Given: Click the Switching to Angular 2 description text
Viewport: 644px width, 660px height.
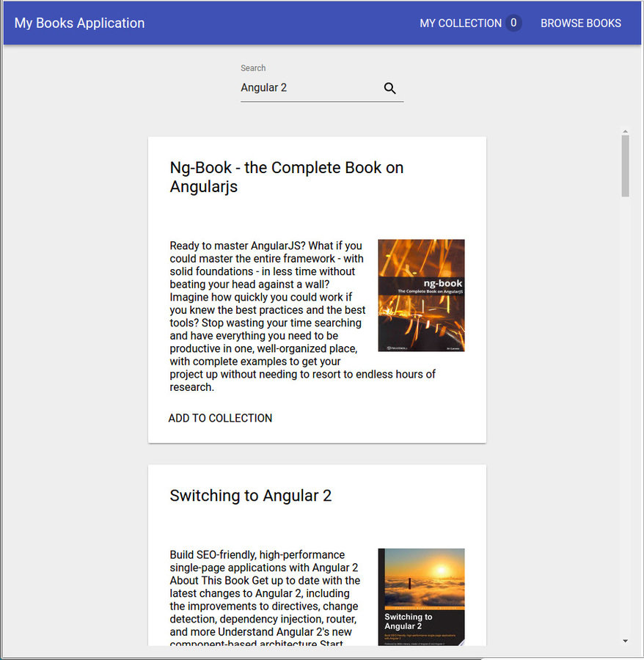Looking at the screenshot, I should pos(266,597).
